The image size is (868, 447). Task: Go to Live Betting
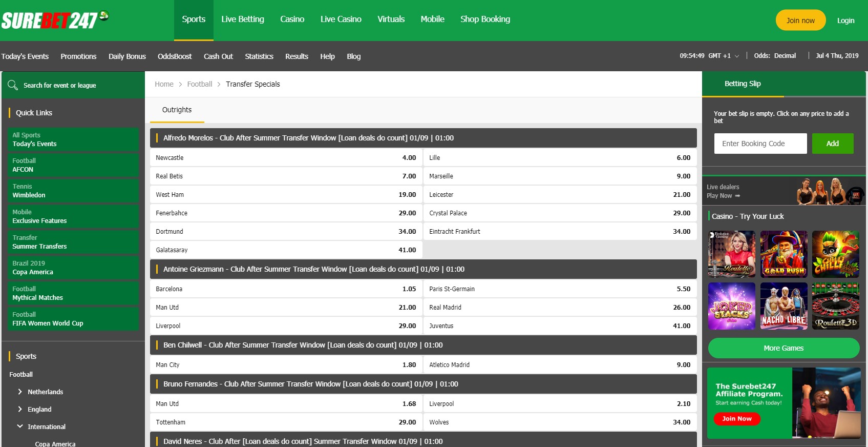tap(243, 19)
